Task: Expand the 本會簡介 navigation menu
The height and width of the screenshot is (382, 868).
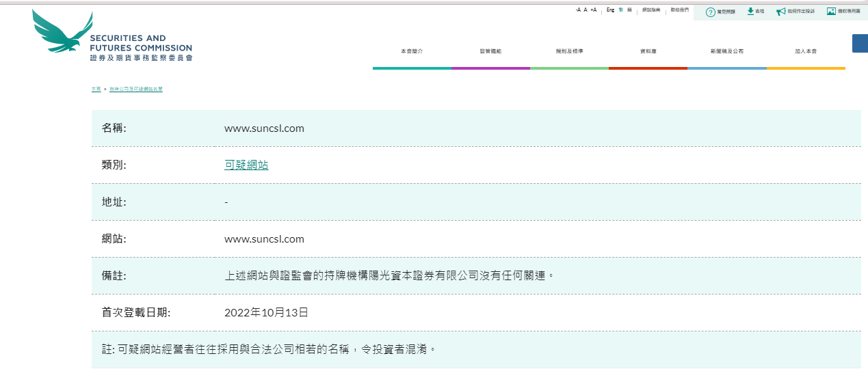Action: tap(412, 52)
